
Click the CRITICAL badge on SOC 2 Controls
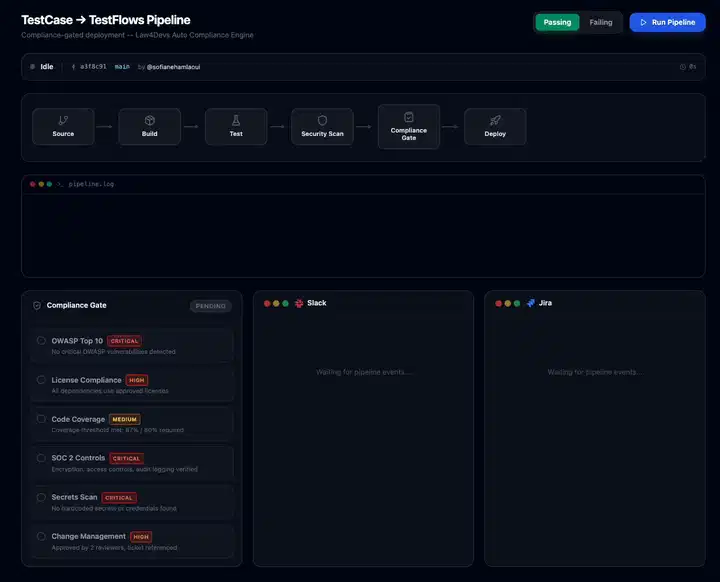click(127, 458)
